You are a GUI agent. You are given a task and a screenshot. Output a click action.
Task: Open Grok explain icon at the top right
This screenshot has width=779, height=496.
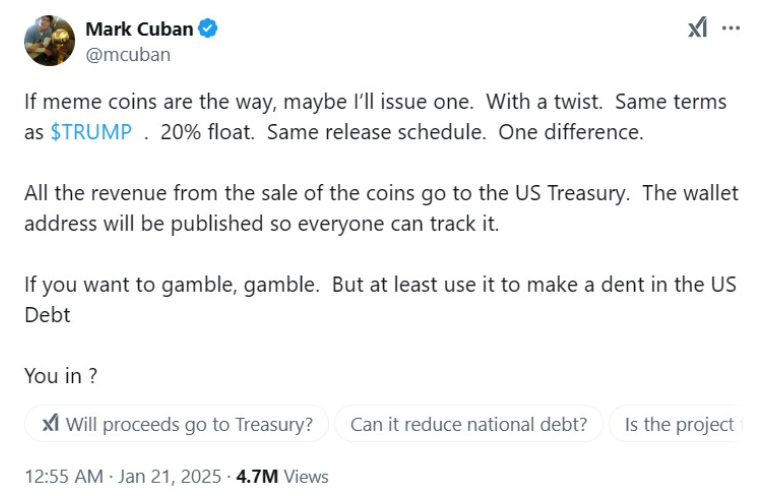pyautogui.click(x=697, y=28)
